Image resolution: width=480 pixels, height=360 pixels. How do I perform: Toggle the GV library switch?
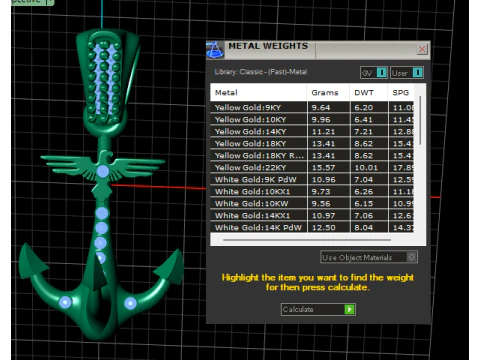[x=374, y=73]
